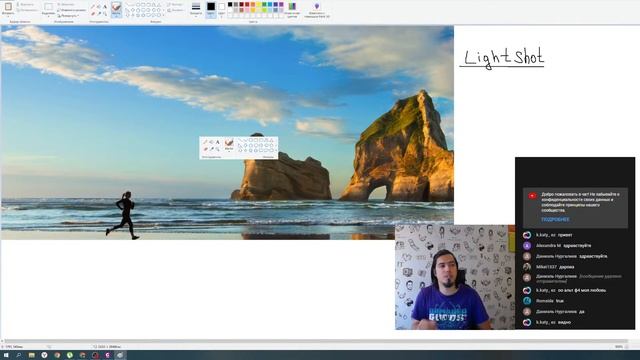Viewport: 640px width, 360px height.
Task: Open the Brushes tool button
Action: tap(116, 9)
